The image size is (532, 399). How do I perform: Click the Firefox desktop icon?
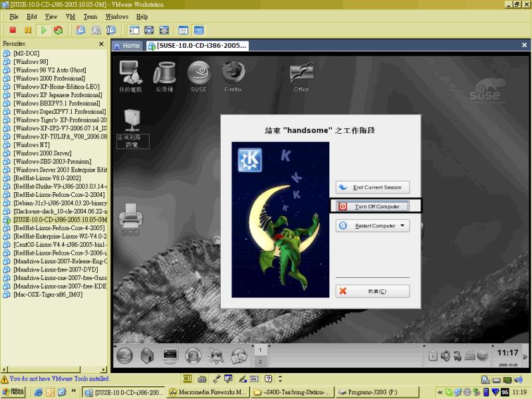233,76
